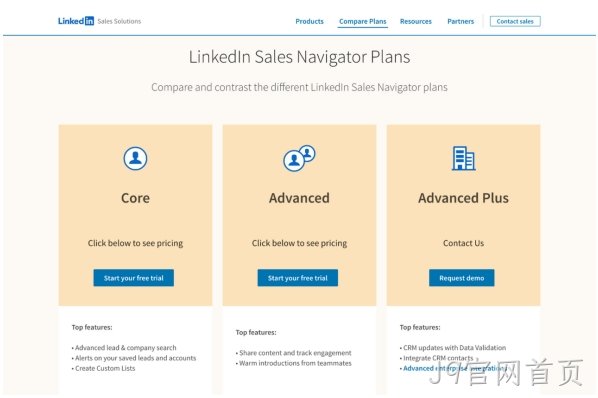Click the Sales Solutions text by the logo
Viewport: 598px width, 398px height.
[119, 21]
